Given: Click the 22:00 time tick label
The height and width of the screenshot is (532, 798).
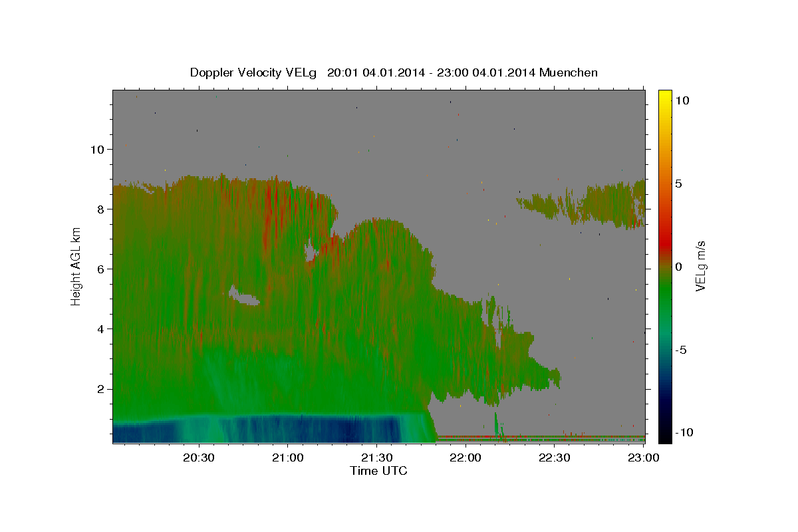Looking at the screenshot, I should pos(465,458).
